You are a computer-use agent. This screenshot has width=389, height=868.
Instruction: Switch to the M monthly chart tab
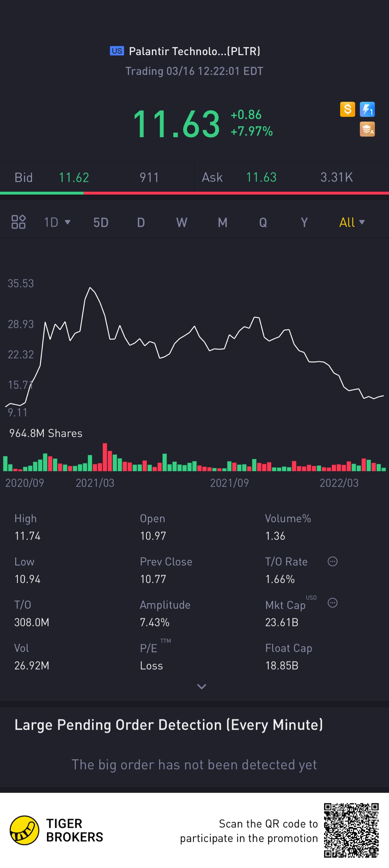pyautogui.click(x=223, y=222)
